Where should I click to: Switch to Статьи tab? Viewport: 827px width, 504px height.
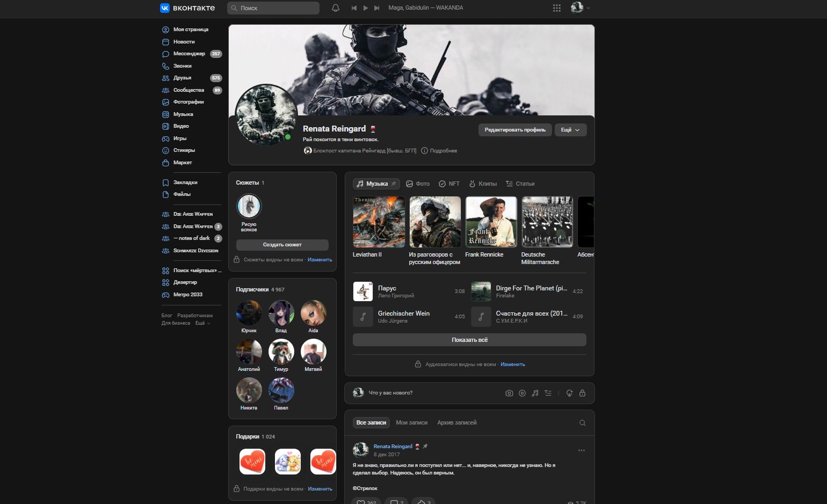tap(520, 184)
